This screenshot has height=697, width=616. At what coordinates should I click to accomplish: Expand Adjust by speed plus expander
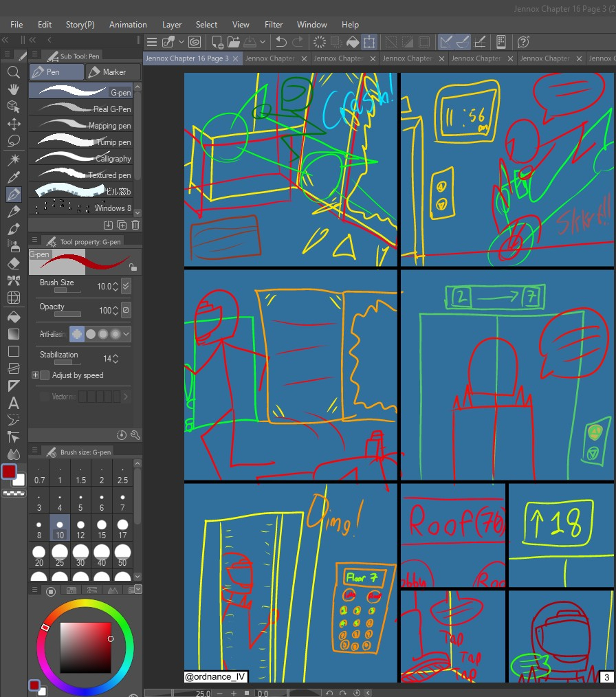coord(35,375)
